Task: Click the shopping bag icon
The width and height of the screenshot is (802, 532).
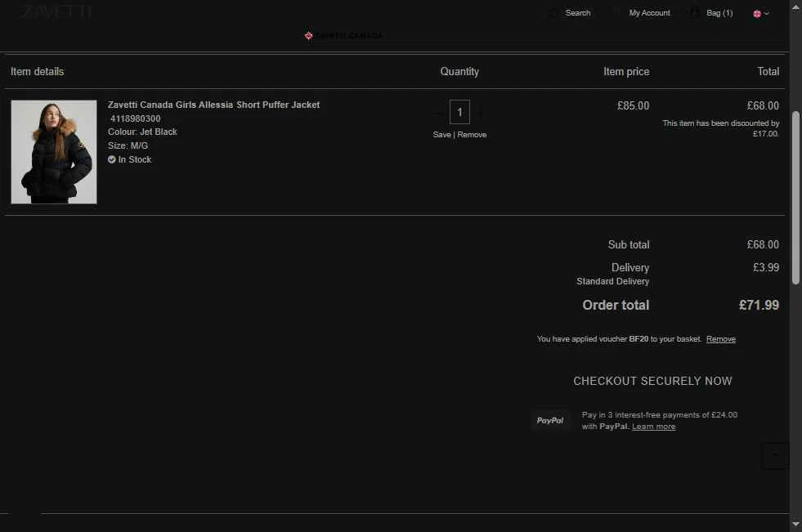Action: coord(695,12)
